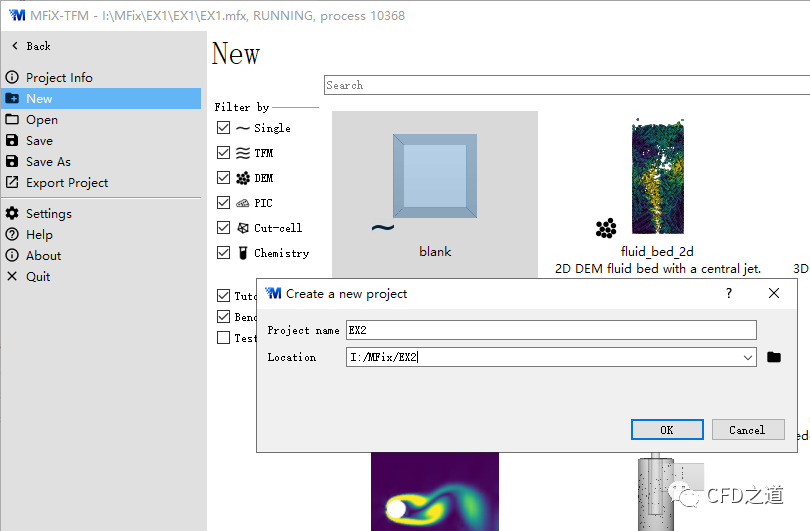Click the '2D DEM fluid bed with a central jet.' text
This screenshot has width=810, height=531.
point(658,269)
